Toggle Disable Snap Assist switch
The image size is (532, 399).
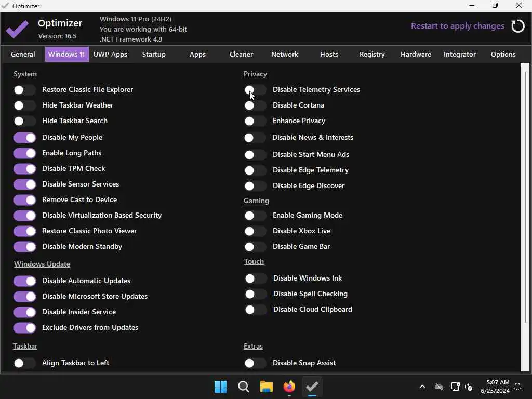(x=255, y=363)
